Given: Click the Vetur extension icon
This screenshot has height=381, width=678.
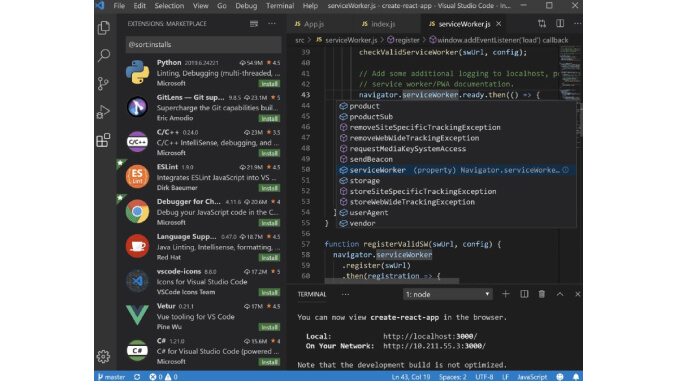Looking at the screenshot, I should [x=138, y=315].
